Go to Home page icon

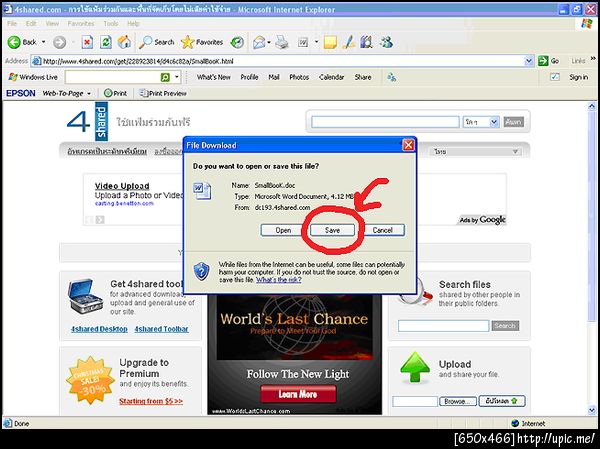(124, 42)
